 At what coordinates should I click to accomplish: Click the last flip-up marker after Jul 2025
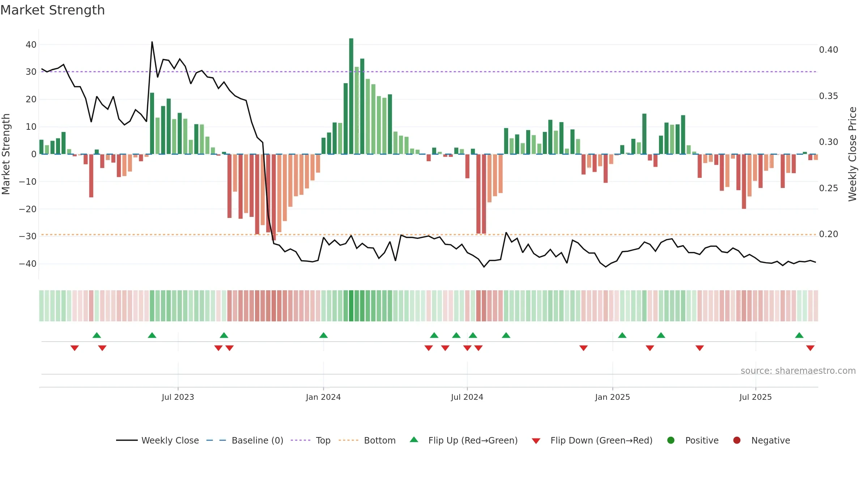799,335
